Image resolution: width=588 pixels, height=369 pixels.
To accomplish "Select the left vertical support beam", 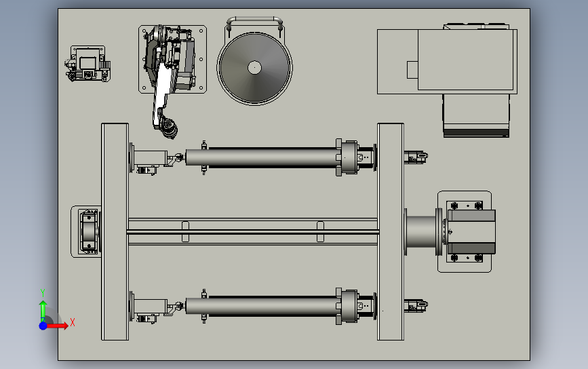I will [x=115, y=232].
